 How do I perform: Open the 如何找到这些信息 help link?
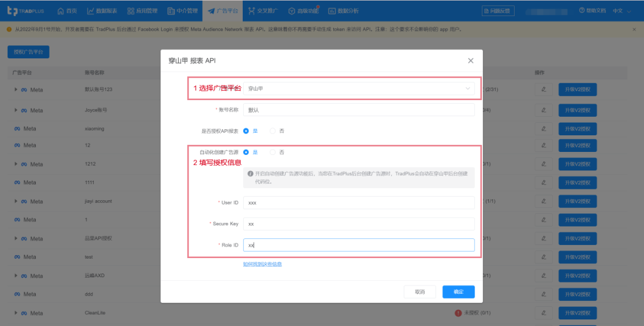pyautogui.click(x=262, y=264)
